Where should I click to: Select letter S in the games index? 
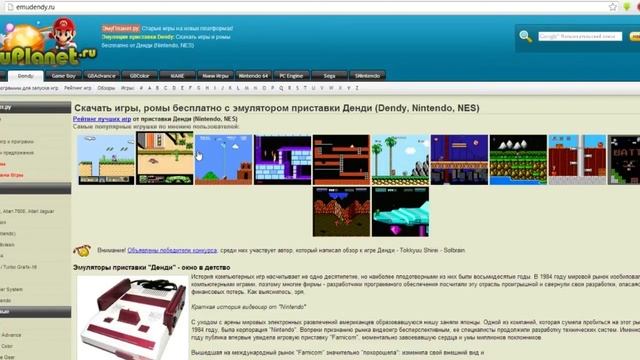click(297, 88)
